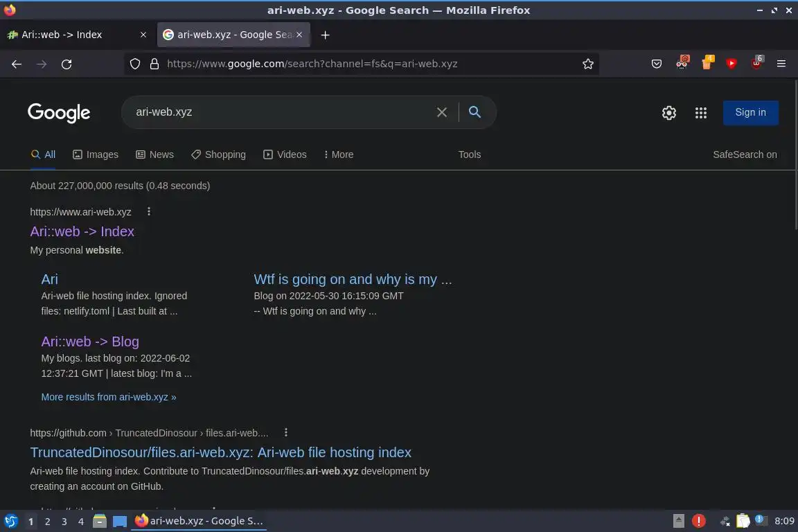798x532 pixels.
Task: Click the Sign in button
Action: 750,112
